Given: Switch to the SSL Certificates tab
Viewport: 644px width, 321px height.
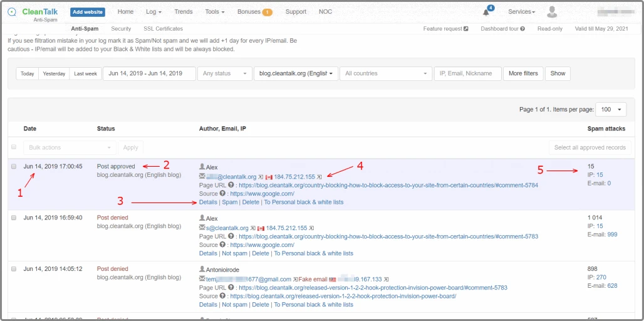Looking at the screenshot, I should pyautogui.click(x=163, y=29).
